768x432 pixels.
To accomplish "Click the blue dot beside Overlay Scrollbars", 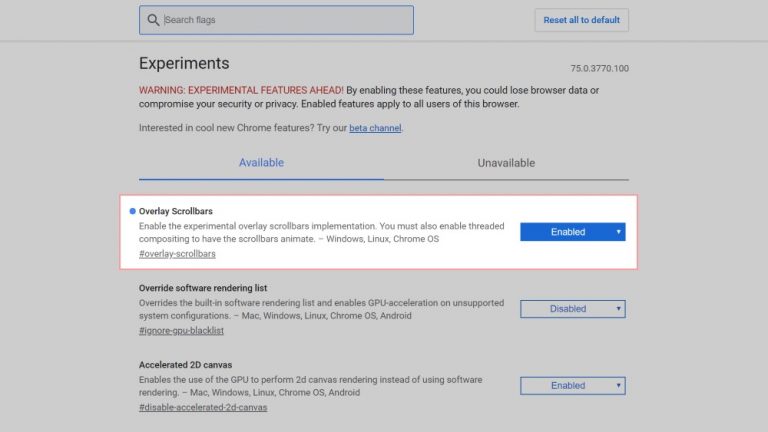I will 132,211.
